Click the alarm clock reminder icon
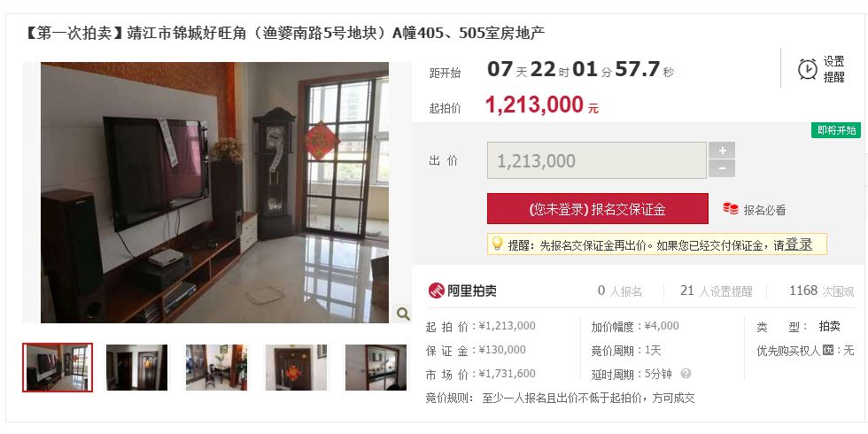Screen dimensions: 868x434 (x=807, y=69)
